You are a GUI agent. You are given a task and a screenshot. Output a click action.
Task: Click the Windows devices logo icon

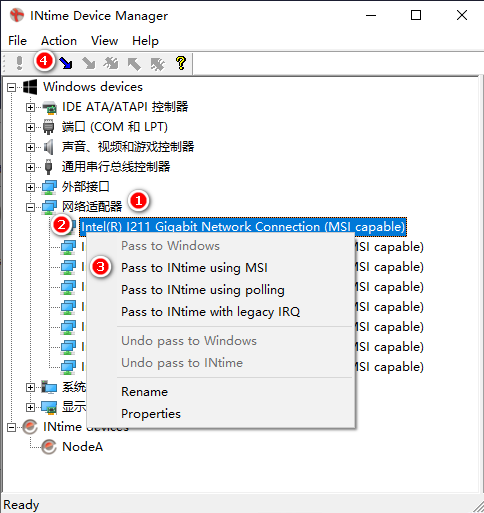click(30, 87)
